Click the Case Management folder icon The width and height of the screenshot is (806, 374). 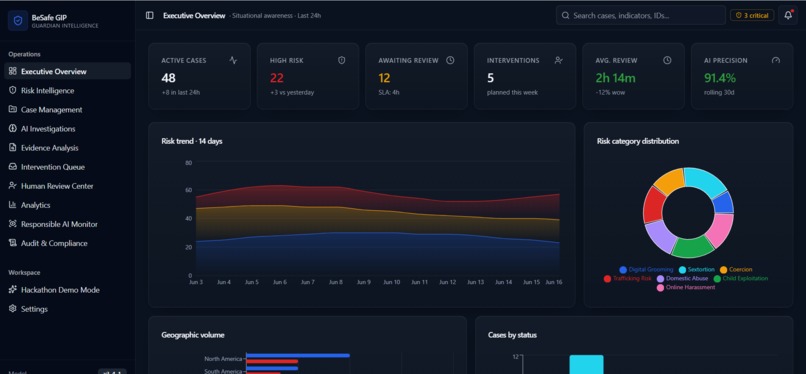13,109
